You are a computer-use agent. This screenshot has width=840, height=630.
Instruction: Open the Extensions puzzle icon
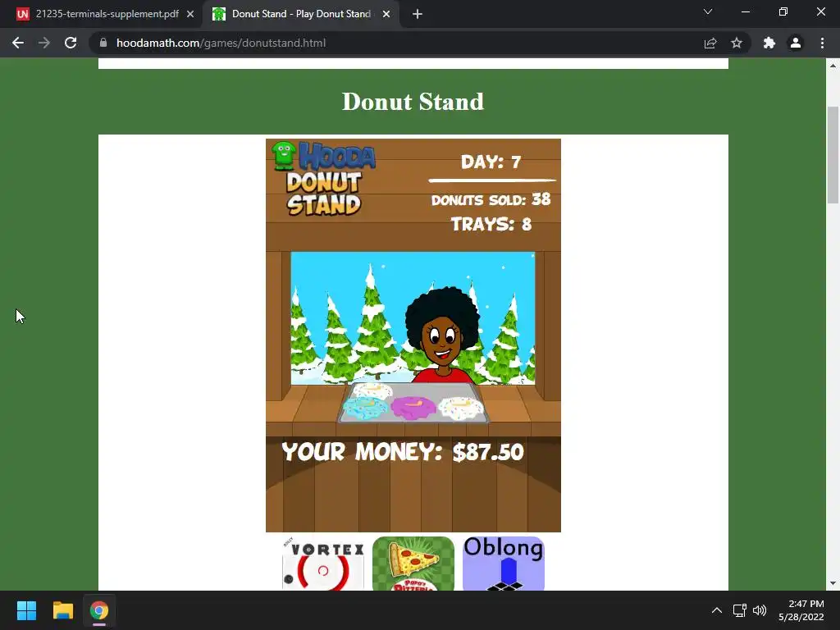769,43
